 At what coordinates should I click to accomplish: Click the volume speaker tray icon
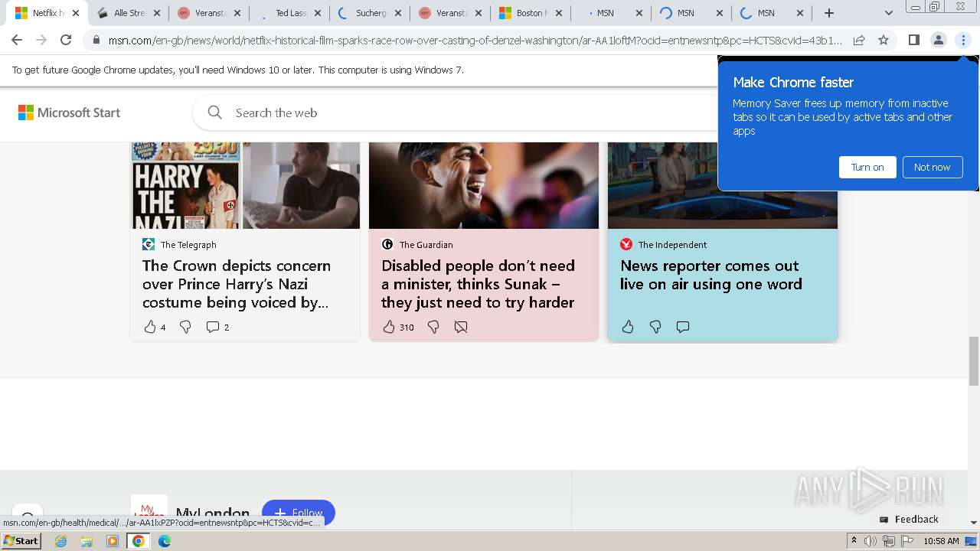point(871,541)
